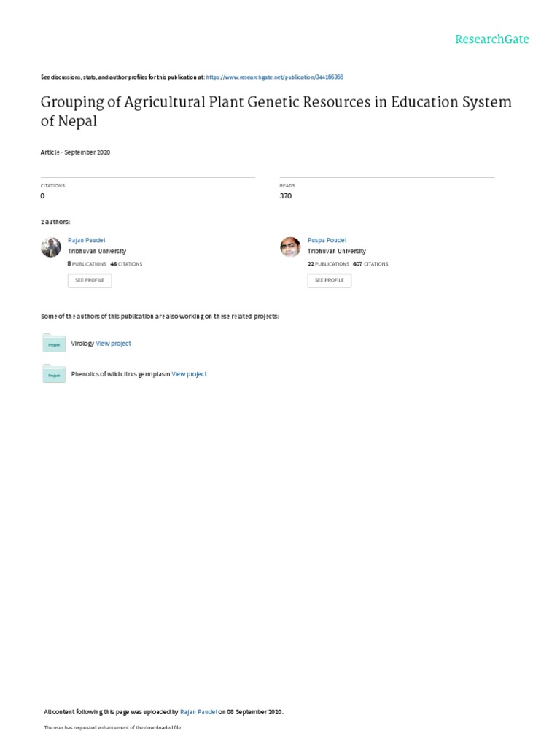Follow View project link for Phenolics citrus

(x=190, y=374)
